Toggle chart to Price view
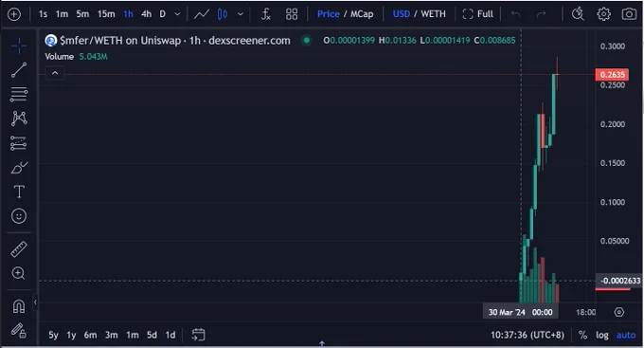This screenshot has height=348, width=644. coord(329,14)
